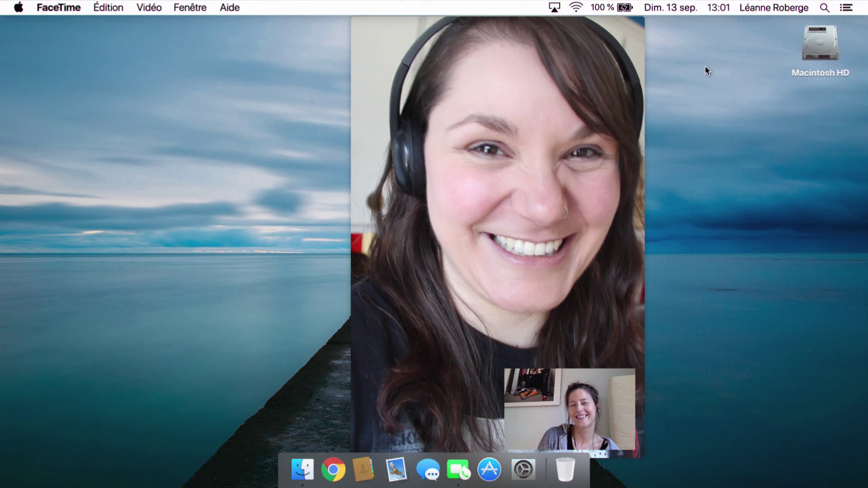Launch Google Chrome from the dock
Screen dimensions: 868x488
(x=333, y=469)
